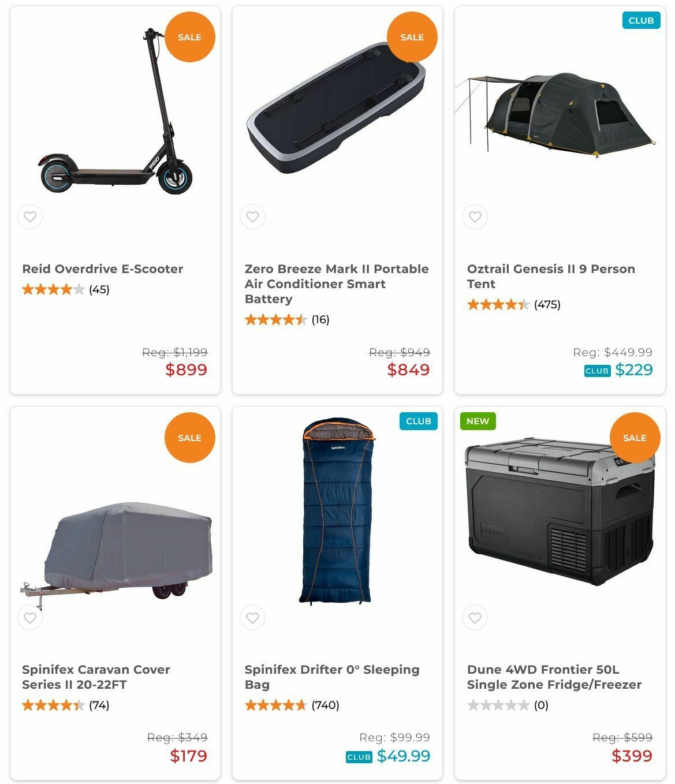Viewport: 675px width, 784px height.
Task: Open Zero Breeze Mark II battery title
Action: tap(336, 283)
